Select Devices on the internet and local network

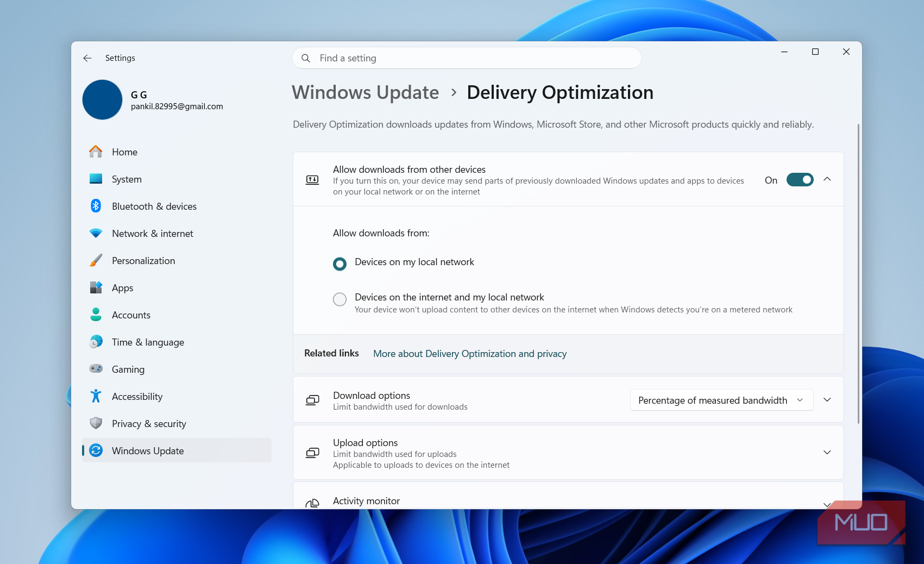[340, 299]
